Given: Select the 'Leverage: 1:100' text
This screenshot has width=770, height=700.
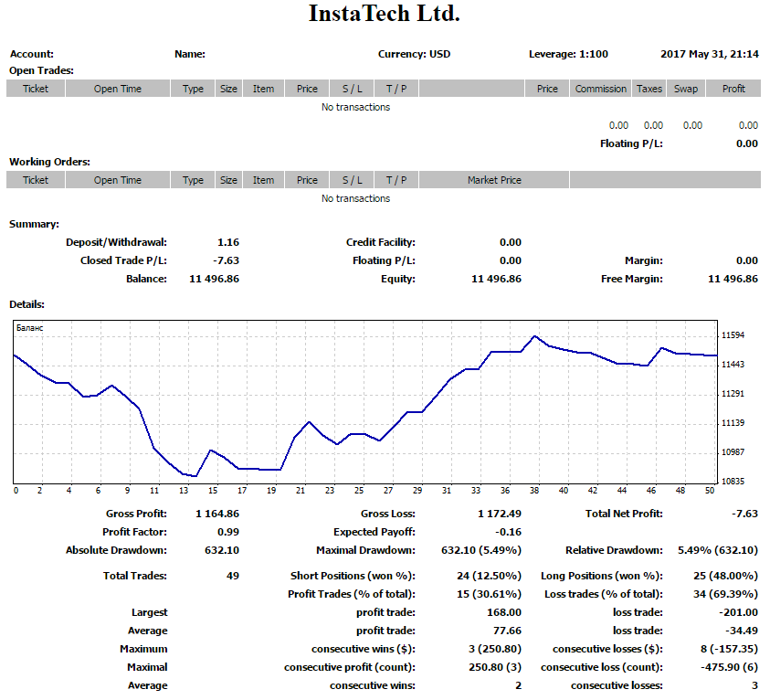Looking at the screenshot, I should tap(568, 54).
